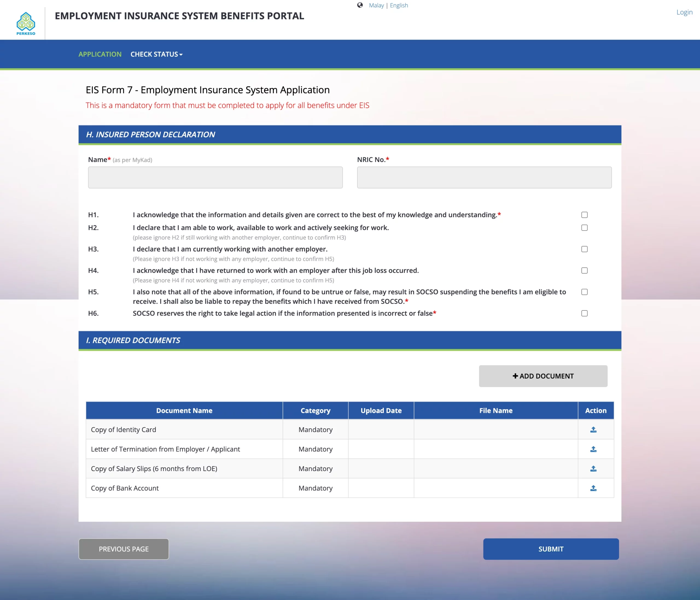Upload Copy of Salary Slips file

click(x=594, y=468)
